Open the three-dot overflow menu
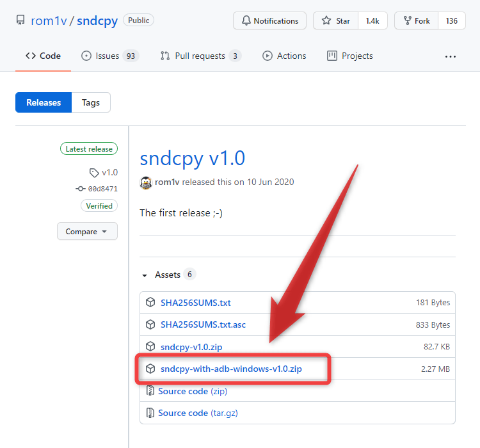Screen dimensions: 480x448 pyautogui.click(x=451, y=56)
